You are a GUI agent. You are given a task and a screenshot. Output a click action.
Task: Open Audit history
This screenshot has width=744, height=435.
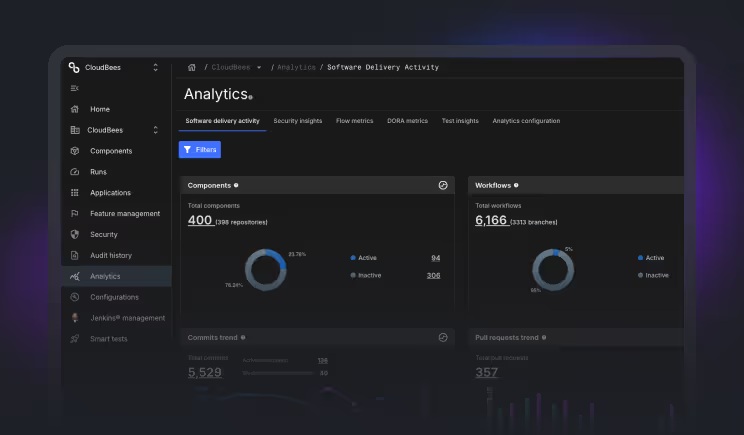[111, 255]
